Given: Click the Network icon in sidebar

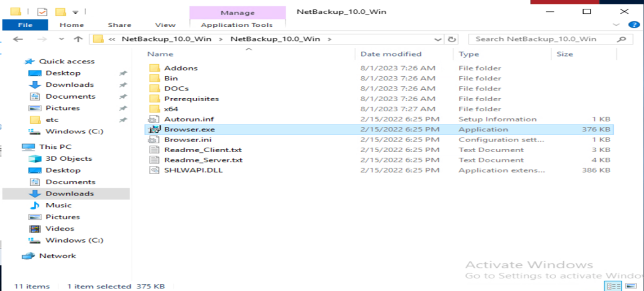Looking at the screenshot, I should pos(28,256).
